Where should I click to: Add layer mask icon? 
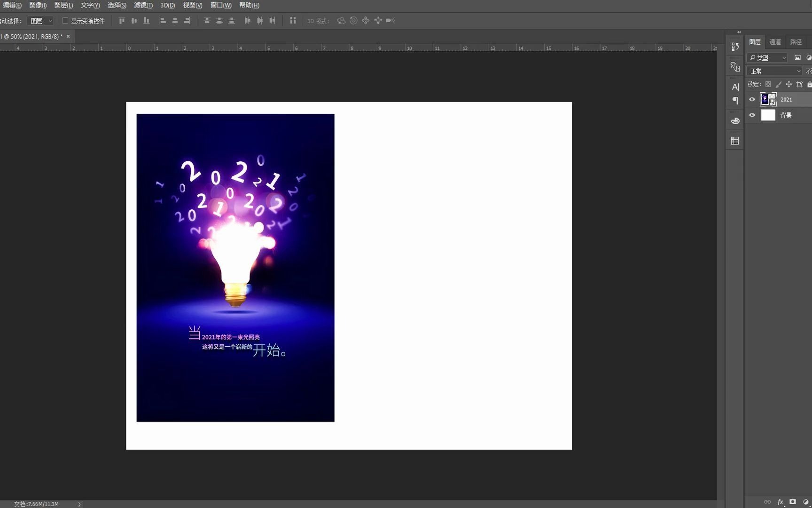click(793, 502)
